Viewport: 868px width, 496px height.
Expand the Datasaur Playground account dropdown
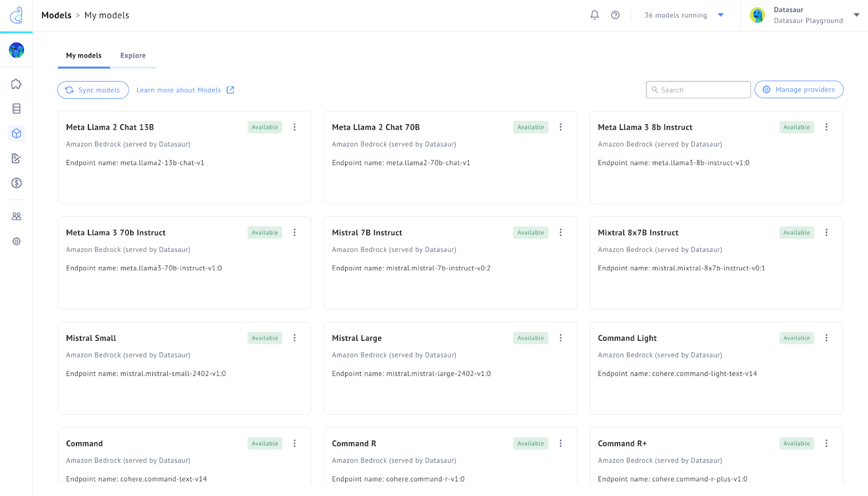[857, 15]
